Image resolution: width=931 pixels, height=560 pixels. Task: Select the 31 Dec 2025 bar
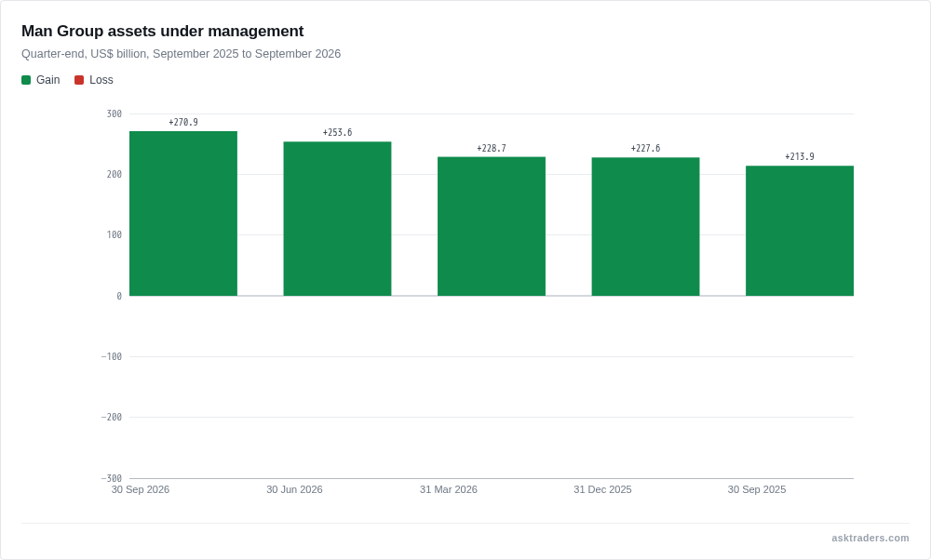coord(645,227)
